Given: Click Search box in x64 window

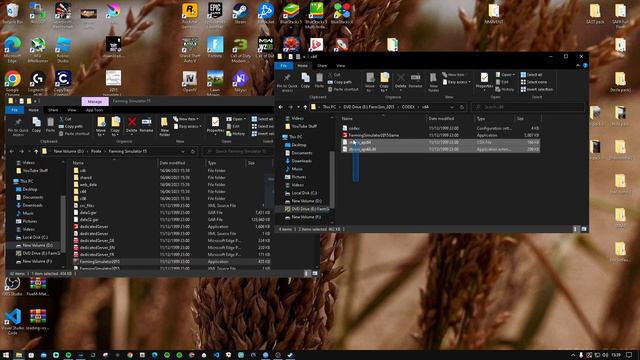Looking at the screenshot, I should pos(528,107).
